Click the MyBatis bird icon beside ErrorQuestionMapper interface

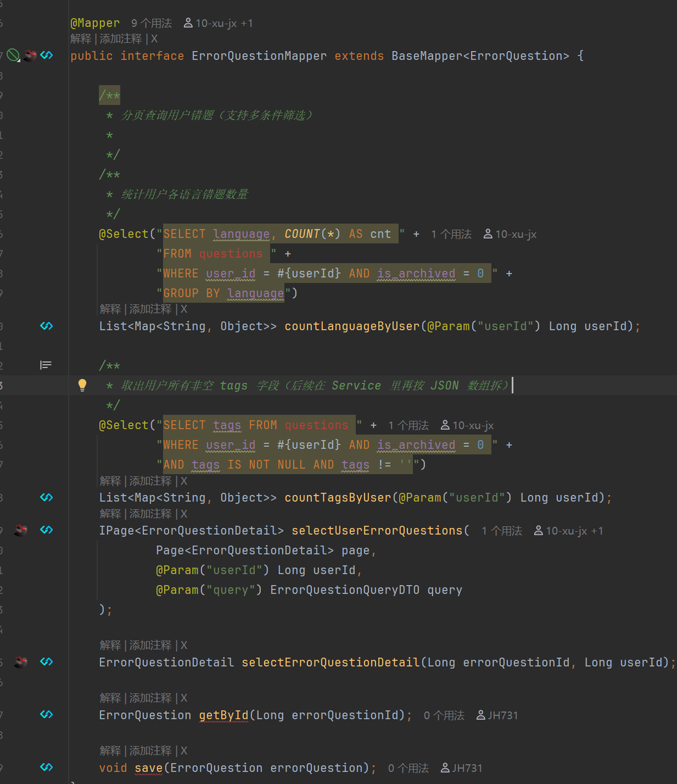click(31, 56)
